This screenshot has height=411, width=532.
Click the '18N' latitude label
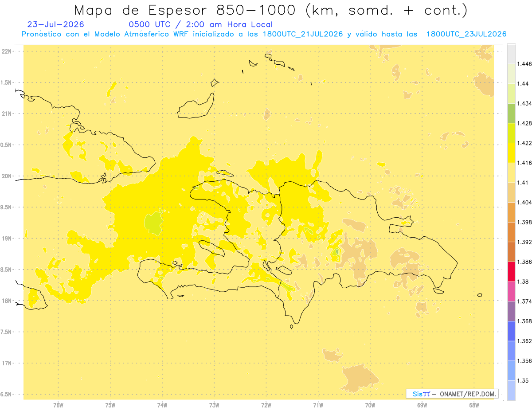coord(6,301)
